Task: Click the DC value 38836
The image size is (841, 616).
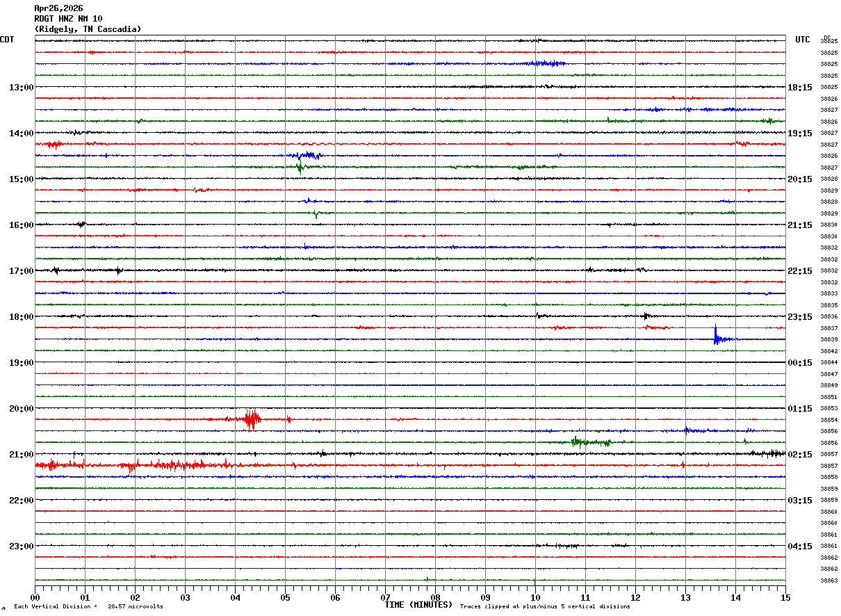Action: [x=829, y=317]
